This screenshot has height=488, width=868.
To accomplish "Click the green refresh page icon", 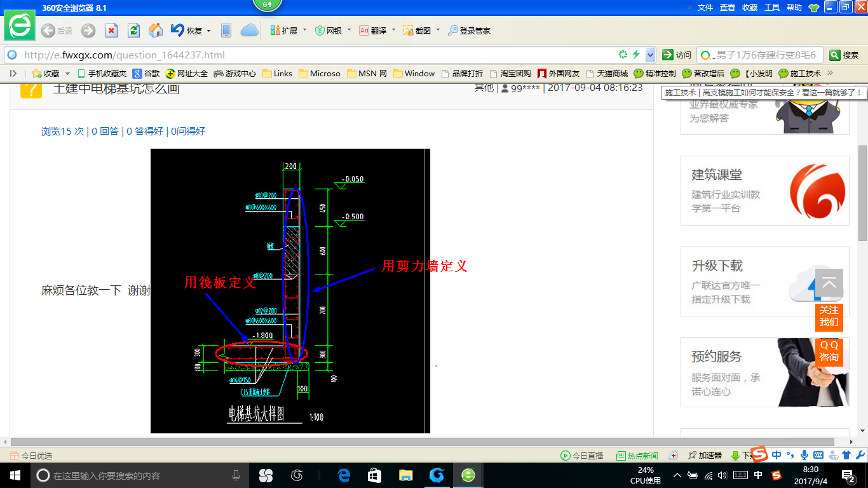I will (x=133, y=30).
